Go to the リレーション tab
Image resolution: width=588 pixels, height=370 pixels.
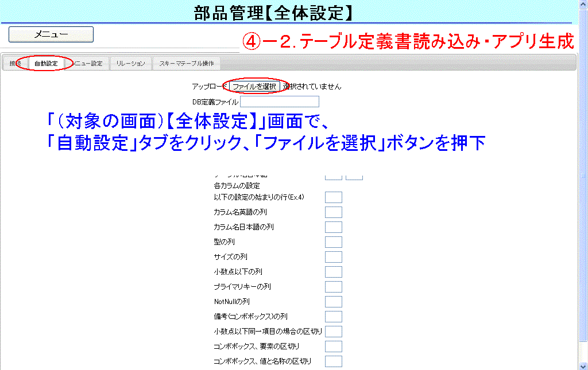(130, 64)
